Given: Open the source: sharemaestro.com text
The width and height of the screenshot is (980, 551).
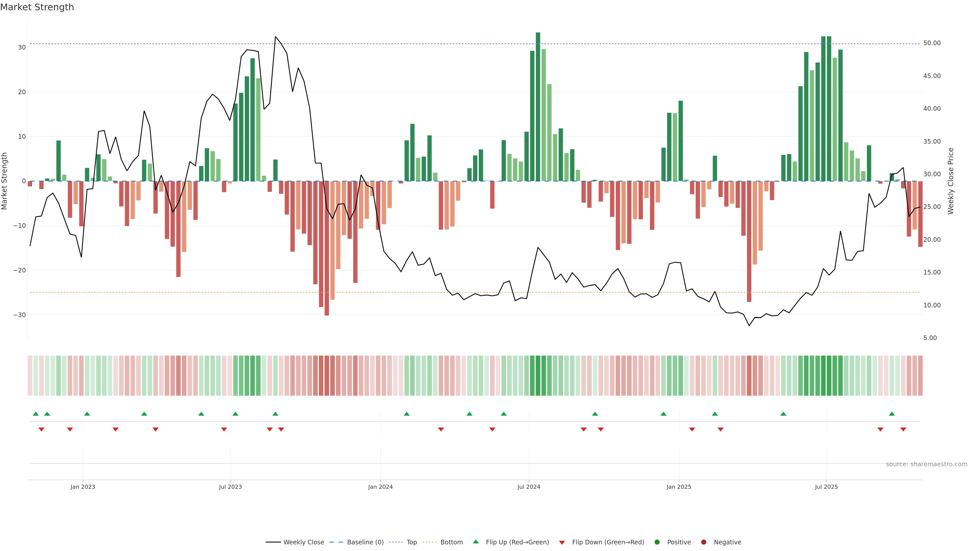Looking at the screenshot, I should pyautogui.click(x=926, y=464).
